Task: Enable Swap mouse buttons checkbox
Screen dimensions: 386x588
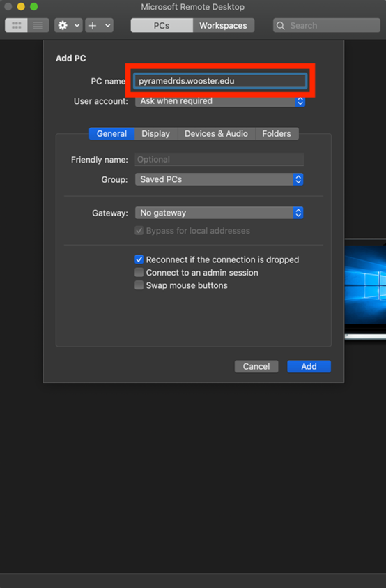Action: (x=139, y=285)
